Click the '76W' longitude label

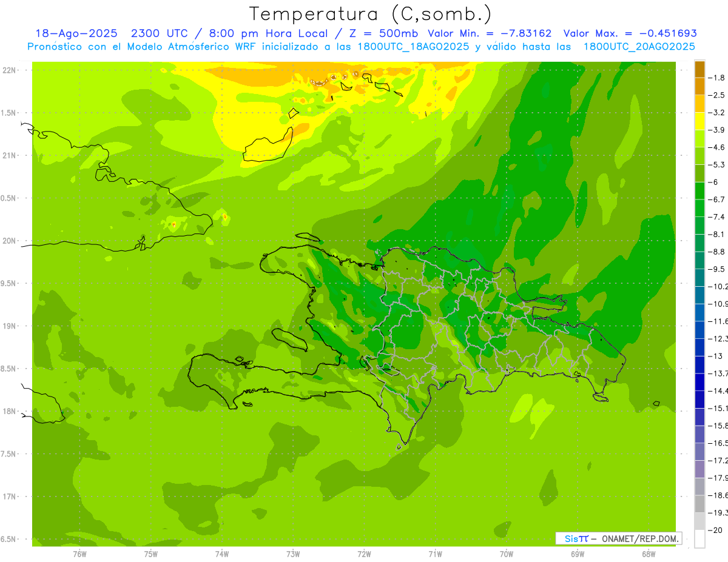(x=79, y=554)
